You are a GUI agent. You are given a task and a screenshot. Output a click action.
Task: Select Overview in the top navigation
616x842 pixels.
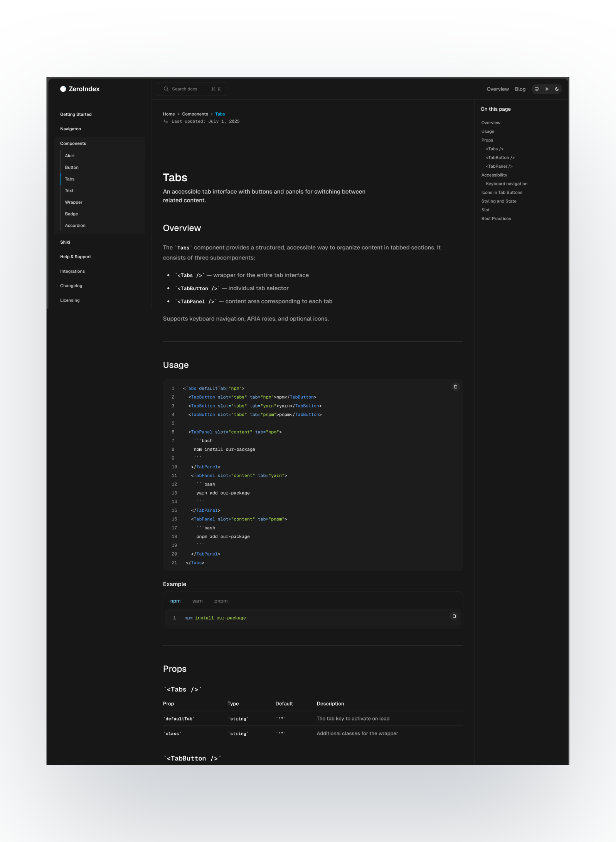point(497,89)
